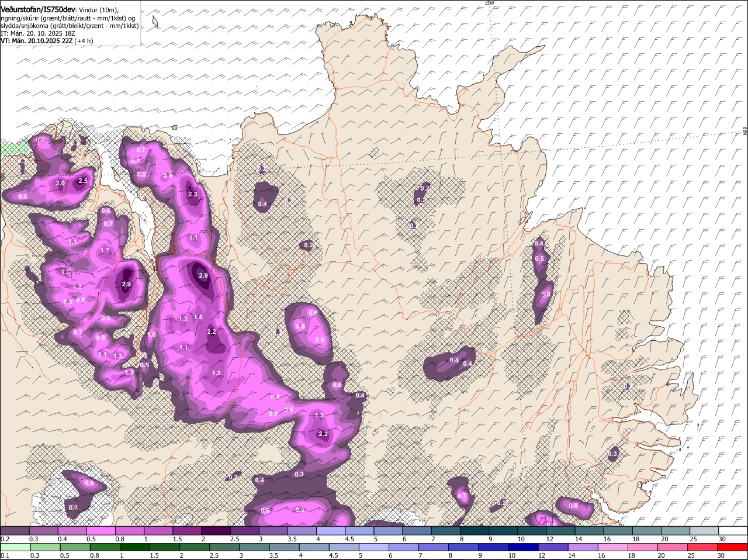Pick the lightest green rain swatch at 0.1

point(15,547)
